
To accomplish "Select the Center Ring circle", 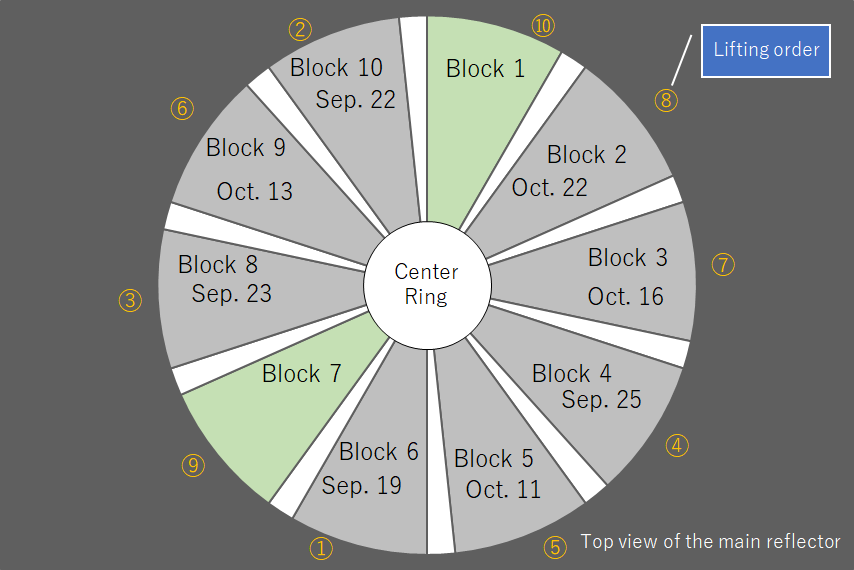I will tap(428, 285).
